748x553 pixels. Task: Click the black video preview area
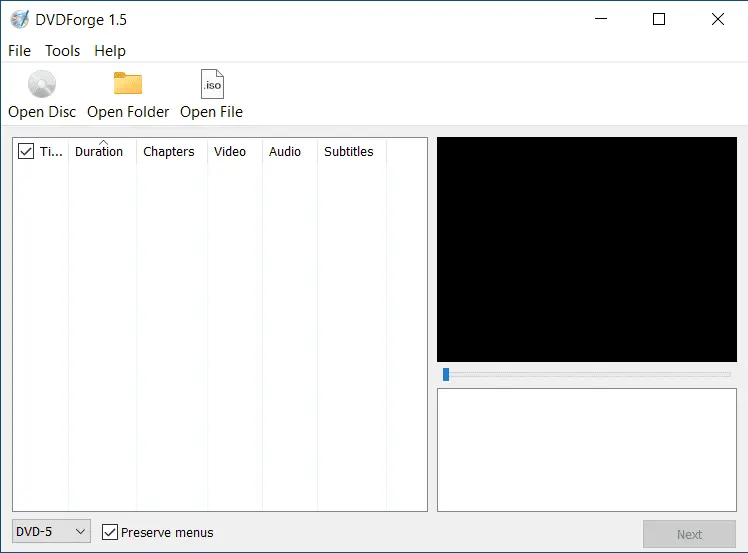click(586, 249)
